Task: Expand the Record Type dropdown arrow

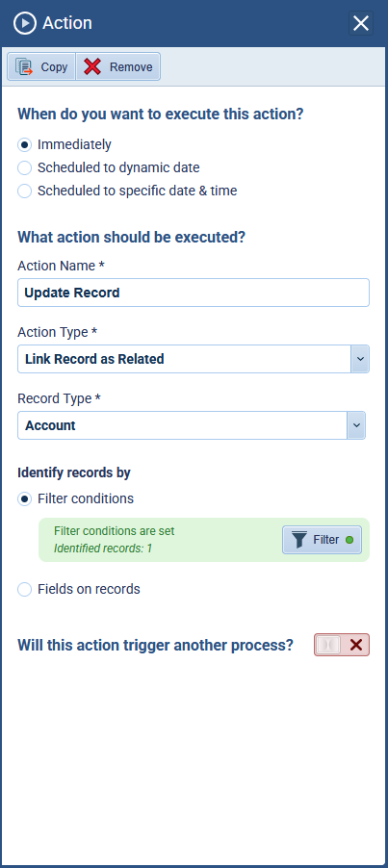Action: pyautogui.click(x=356, y=425)
